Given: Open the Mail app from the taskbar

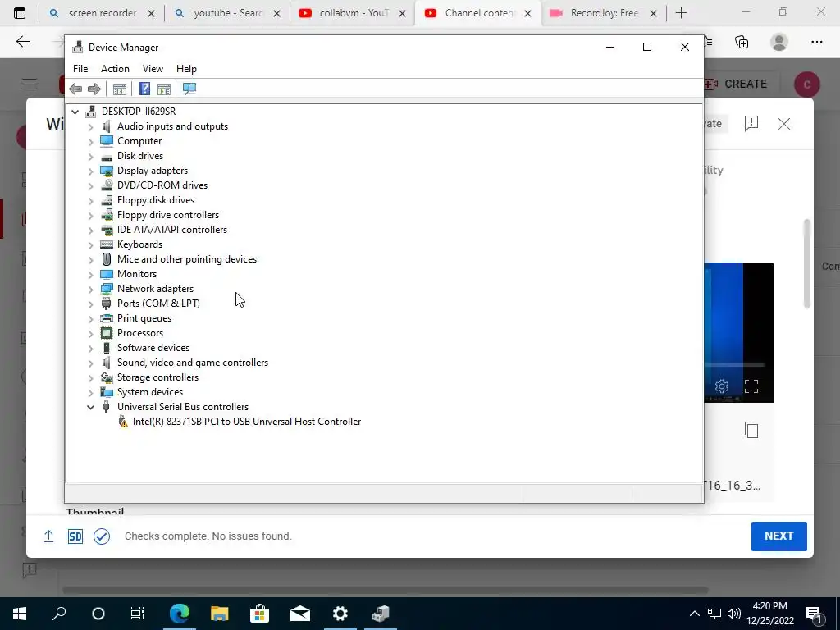Looking at the screenshot, I should (300, 614).
